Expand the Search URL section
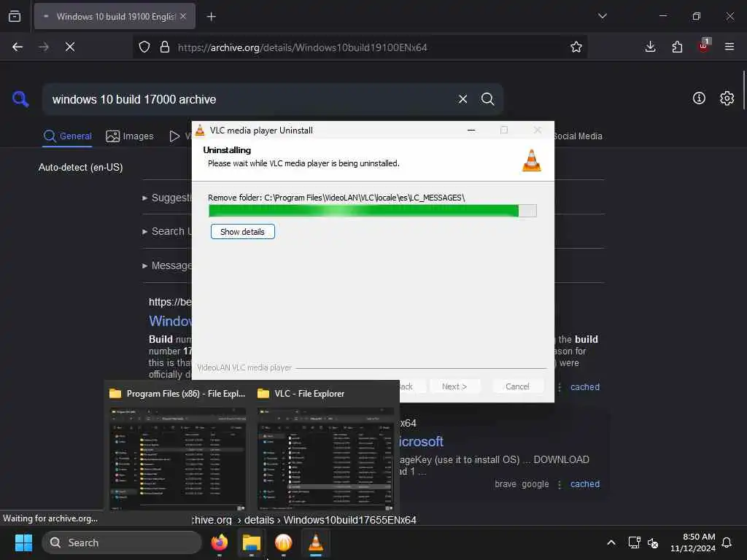Viewport: 747px width, 560px height. pyautogui.click(x=168, y=231)
